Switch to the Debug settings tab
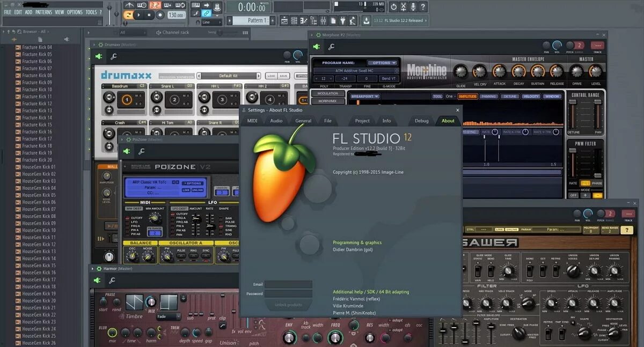644x347 pixels. 422,121
